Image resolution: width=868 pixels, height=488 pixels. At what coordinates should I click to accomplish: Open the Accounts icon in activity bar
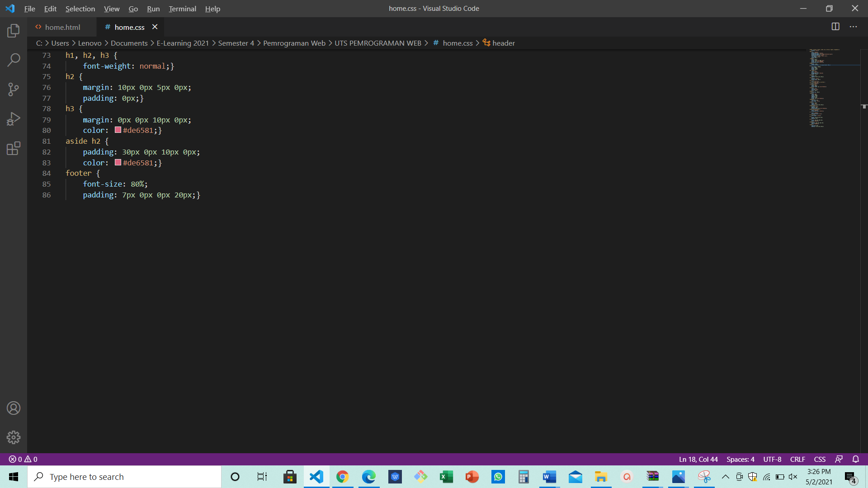(x=14, y=408)
